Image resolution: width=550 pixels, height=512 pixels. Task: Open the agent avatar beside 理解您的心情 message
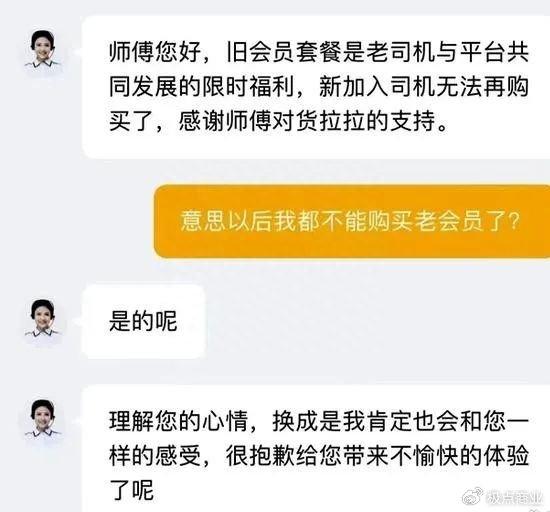43,419
